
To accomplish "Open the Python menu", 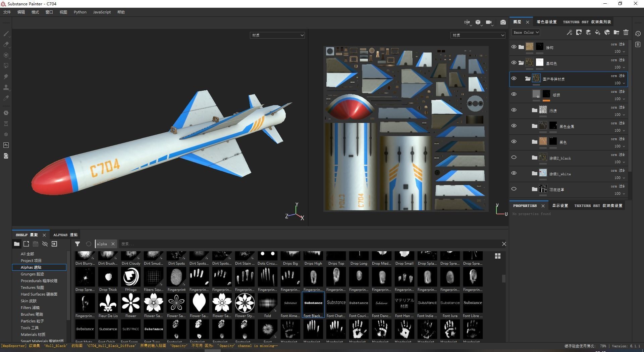I will click(80, 12).
